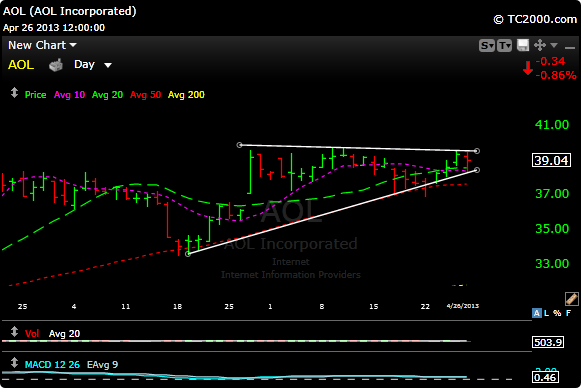The height and width of the screenshot is (388, 581).
Task: Click the MACD pane resize arrow icon
Action: (14, 362)
